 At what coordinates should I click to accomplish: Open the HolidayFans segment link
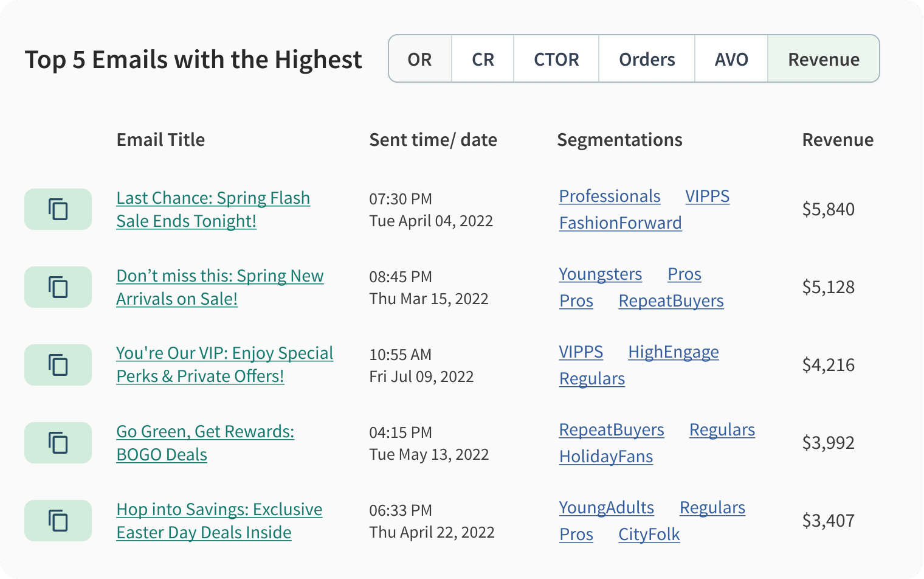(606, 456)
